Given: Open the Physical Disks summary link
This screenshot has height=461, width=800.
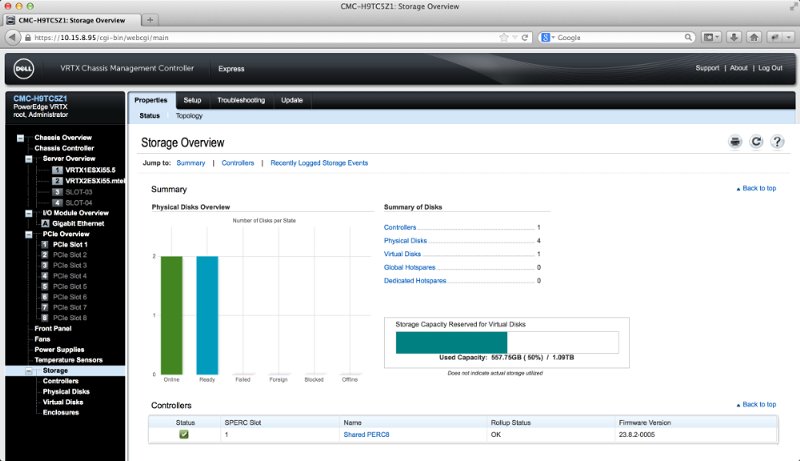Looking at the screenshot, I should (405, 240).
